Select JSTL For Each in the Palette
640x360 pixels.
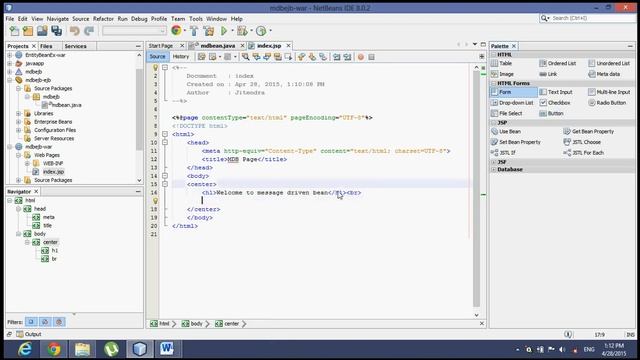(584, 153)
